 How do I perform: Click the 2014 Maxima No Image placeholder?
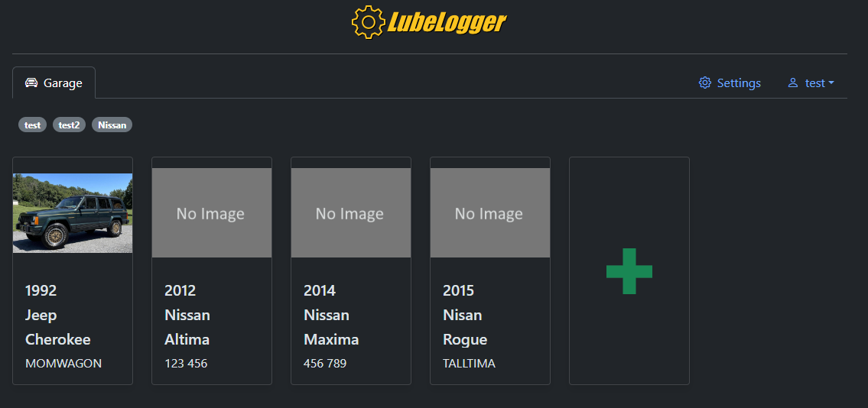(x=351, y=212)
